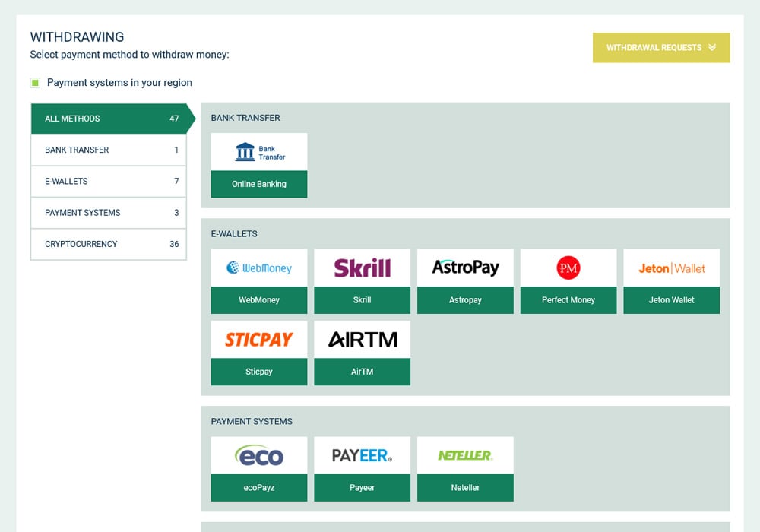760x532 pixels.
Task: Click the Bank Transfer logo icon
Action: pyautogui.click(x=259, y=152)
